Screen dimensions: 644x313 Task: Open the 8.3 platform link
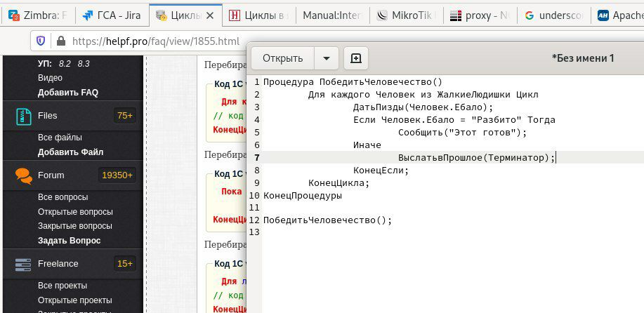tap(84, 64)
